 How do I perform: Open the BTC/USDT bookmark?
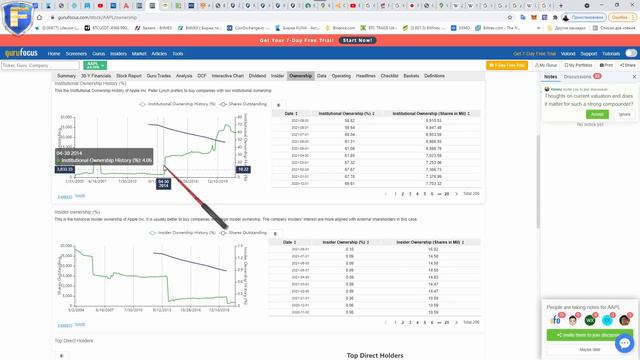coord(107,28)
